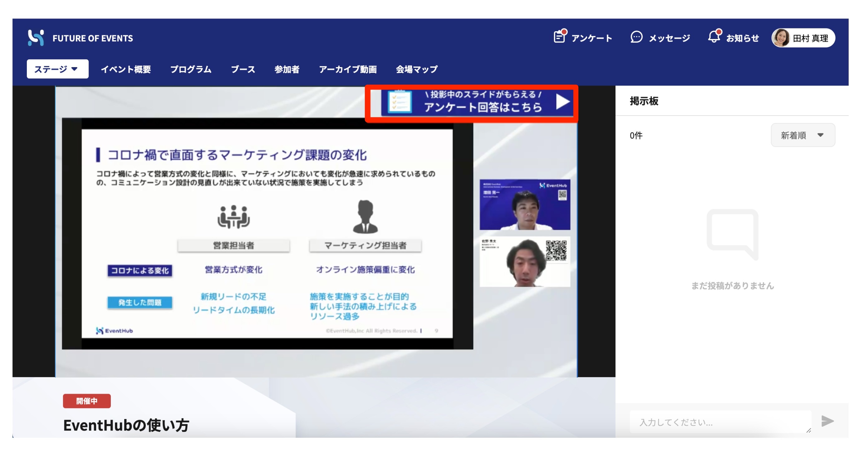Image resolution: width=868 pixels, height=449 pixels.
Task: Click the presentation slide video area
Action: tap(267, 233)
